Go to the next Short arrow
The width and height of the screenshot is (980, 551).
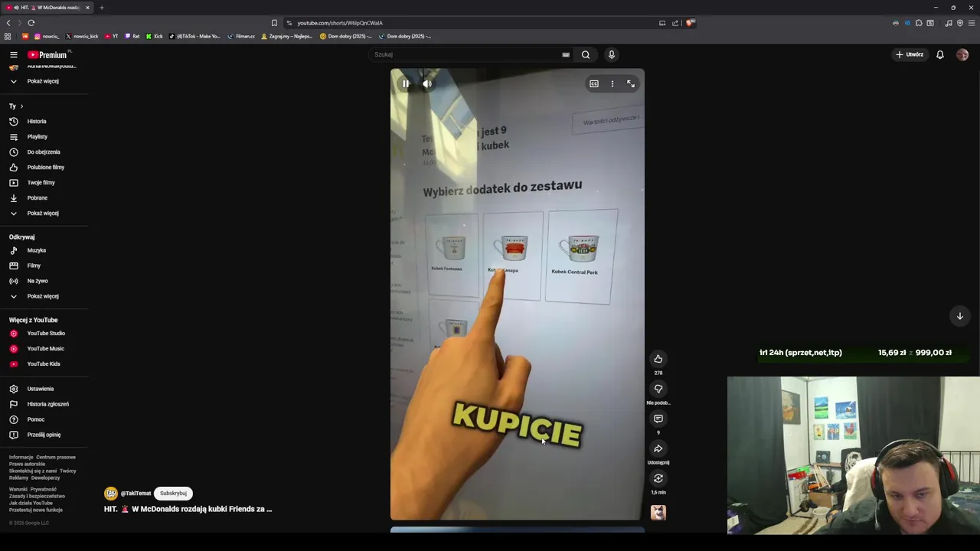[x=959, y=316]
